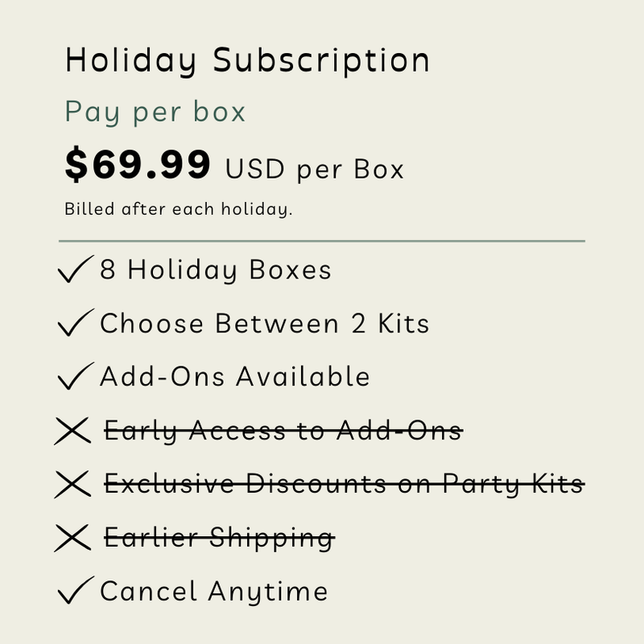Select the crossed-out Exclusive Discounts on Party Kits
Screen dimensions: 644x644
(x=345, y=485)
